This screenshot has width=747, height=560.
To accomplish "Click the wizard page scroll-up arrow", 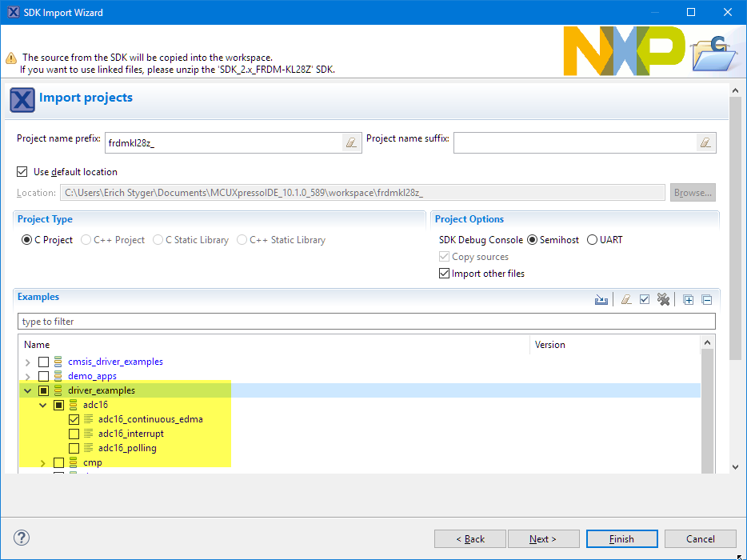I will tap(735, 90).
